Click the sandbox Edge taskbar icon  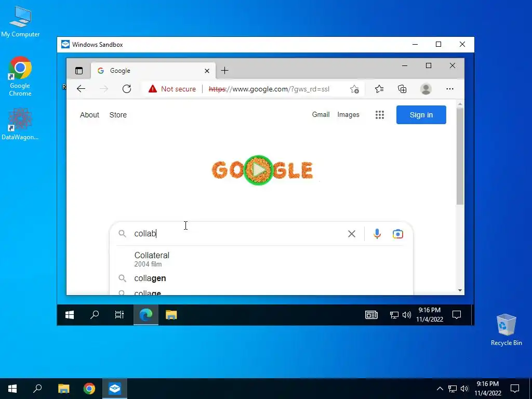[x=146, y=315]
